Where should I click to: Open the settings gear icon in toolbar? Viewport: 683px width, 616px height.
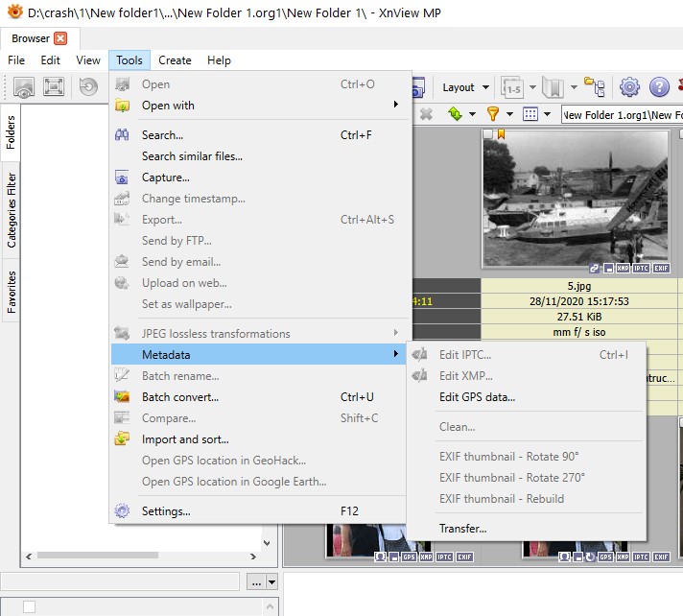(x=629, y=87)
